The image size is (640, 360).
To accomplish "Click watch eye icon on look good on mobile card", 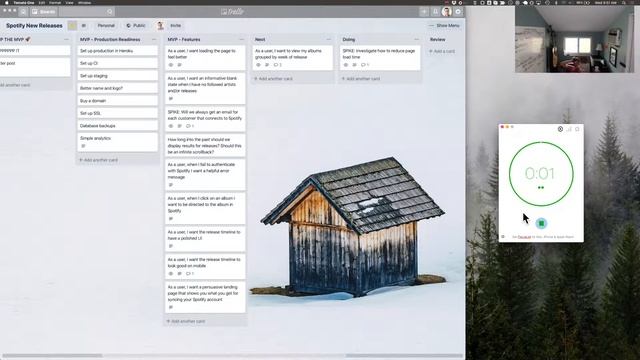I will coord(171,273).
